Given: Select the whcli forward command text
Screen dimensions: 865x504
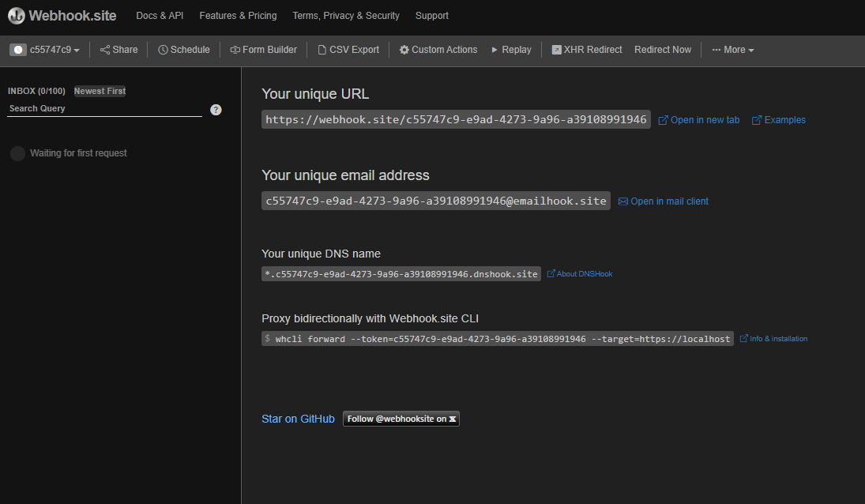Looking at the screenshot, I should click(498, 339).
